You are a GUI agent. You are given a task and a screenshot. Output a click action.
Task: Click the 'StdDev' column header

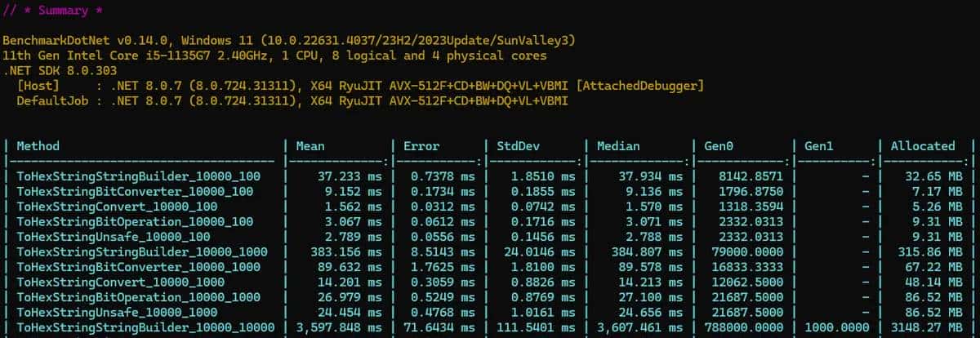coord(519,146)
